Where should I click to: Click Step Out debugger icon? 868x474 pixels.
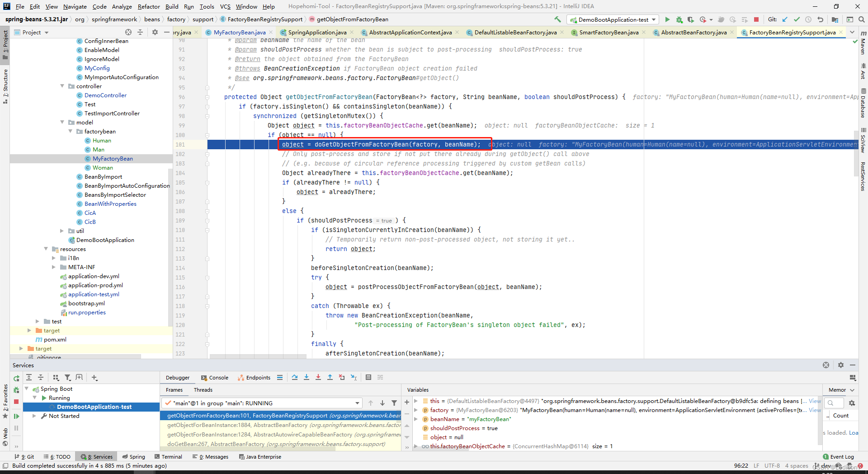(x=330, y=377)
